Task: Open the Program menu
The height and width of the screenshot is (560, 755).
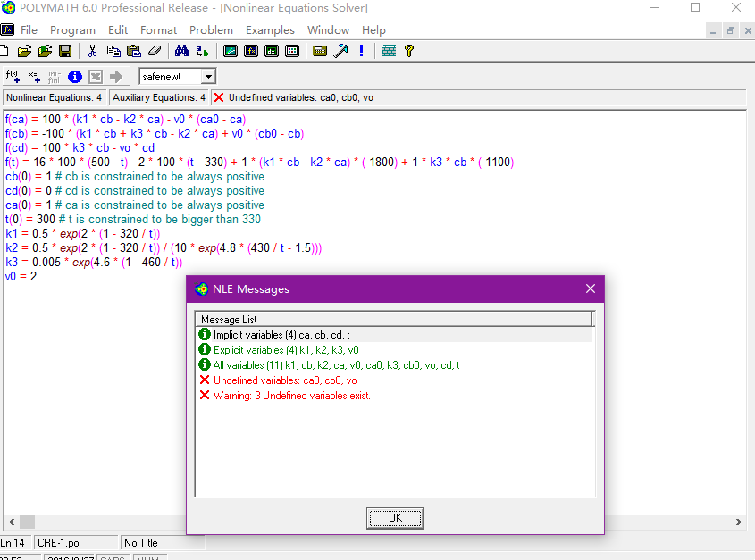Action: pyautogui.click(x=72, y=29)
